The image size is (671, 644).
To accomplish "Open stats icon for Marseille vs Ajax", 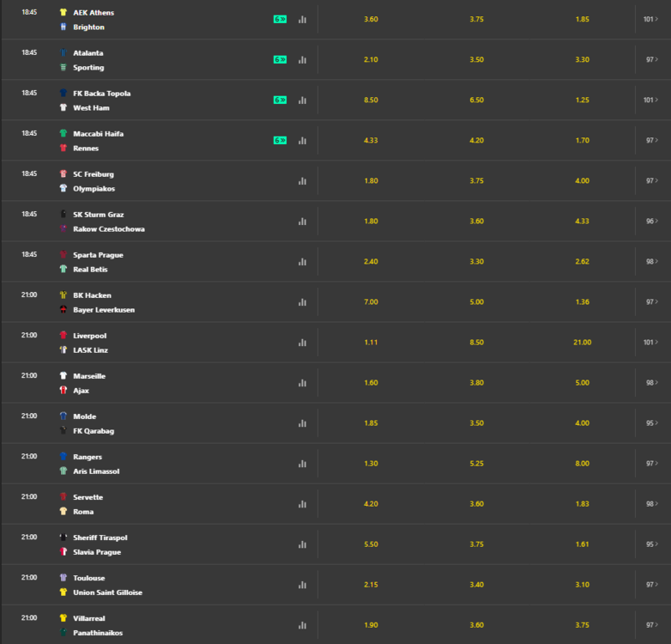I will click(x=303, y=383).
